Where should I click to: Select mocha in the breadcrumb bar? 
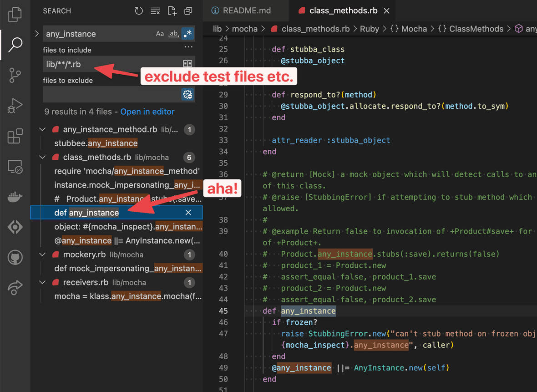[x=245, y=28]
